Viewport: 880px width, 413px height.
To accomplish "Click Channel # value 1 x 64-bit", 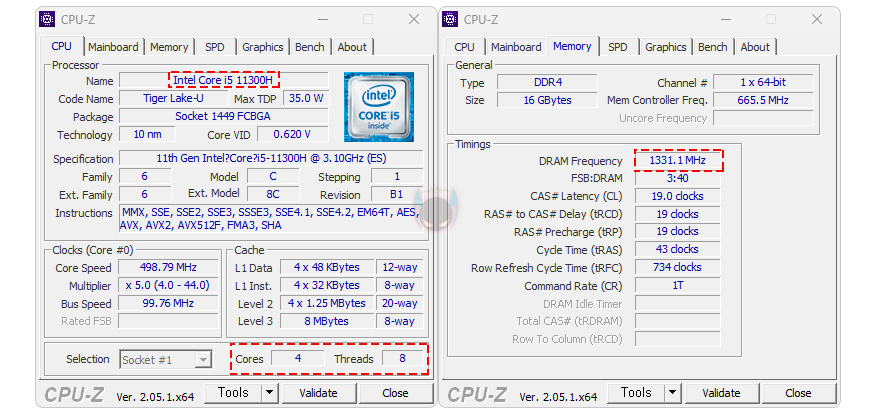I will coord(763,82).
